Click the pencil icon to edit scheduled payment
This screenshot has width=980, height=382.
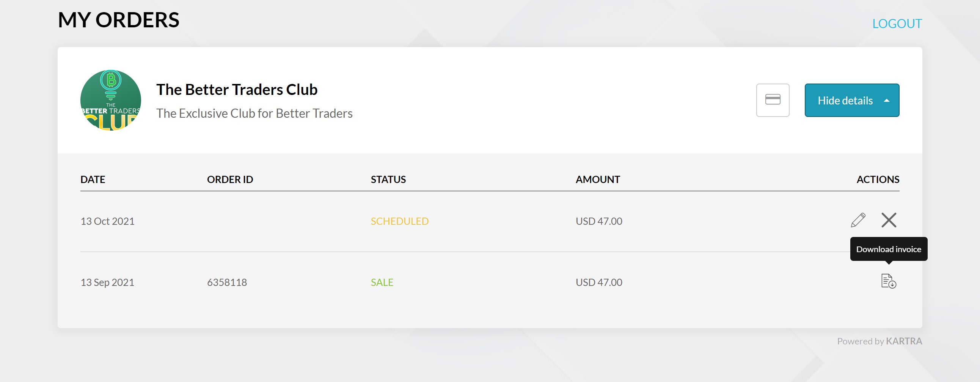coord(859,220)
